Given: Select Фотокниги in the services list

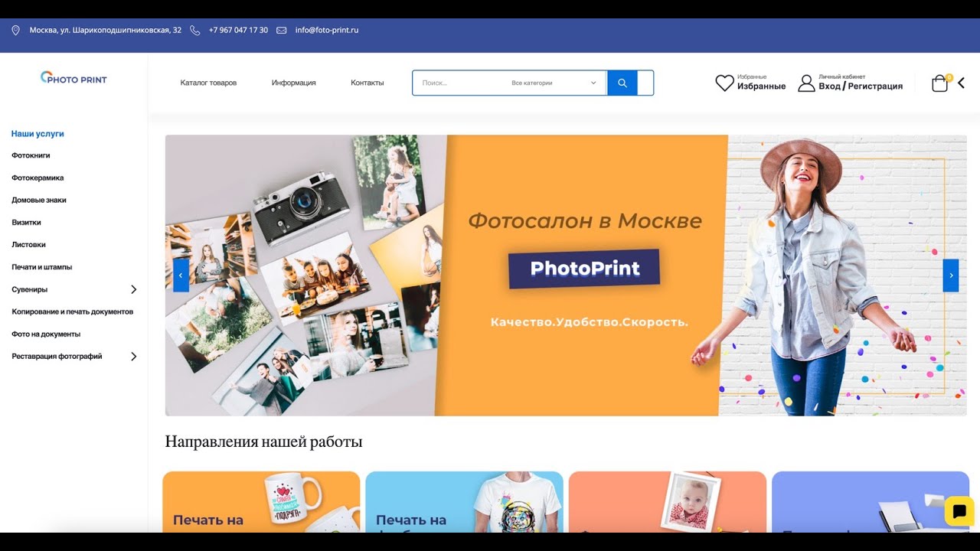Looking at the screenshot, I should (31, 155).
